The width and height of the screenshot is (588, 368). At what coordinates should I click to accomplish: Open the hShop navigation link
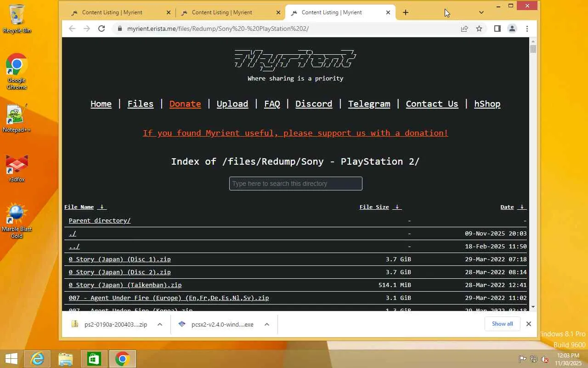487,104
